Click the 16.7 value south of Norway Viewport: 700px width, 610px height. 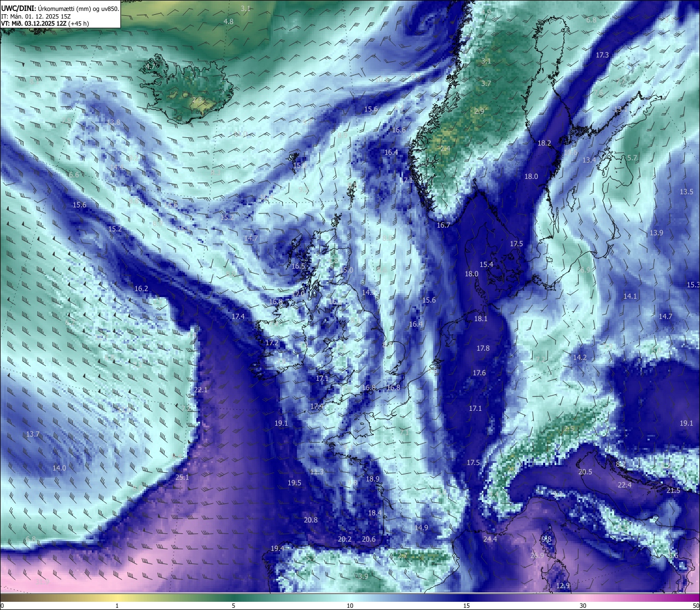click(x=443, y=225)
